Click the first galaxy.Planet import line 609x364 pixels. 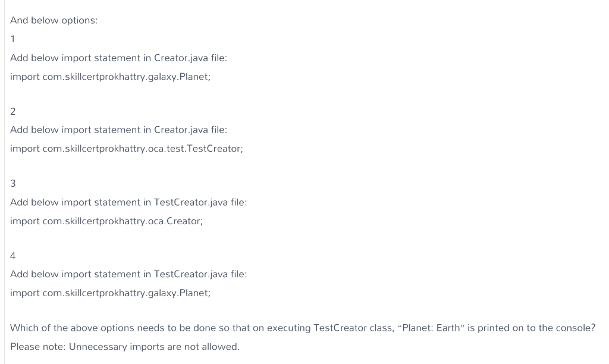pos(110,77)
